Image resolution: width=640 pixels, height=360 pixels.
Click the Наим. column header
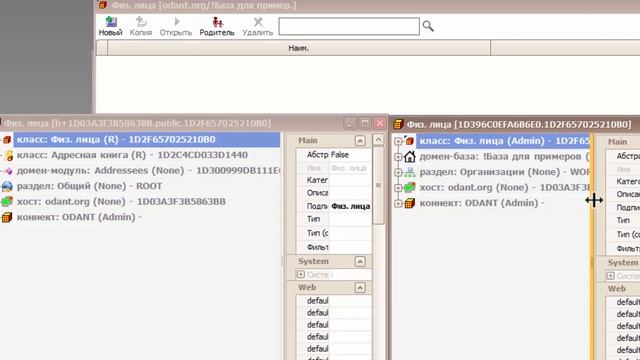(299, 48)
